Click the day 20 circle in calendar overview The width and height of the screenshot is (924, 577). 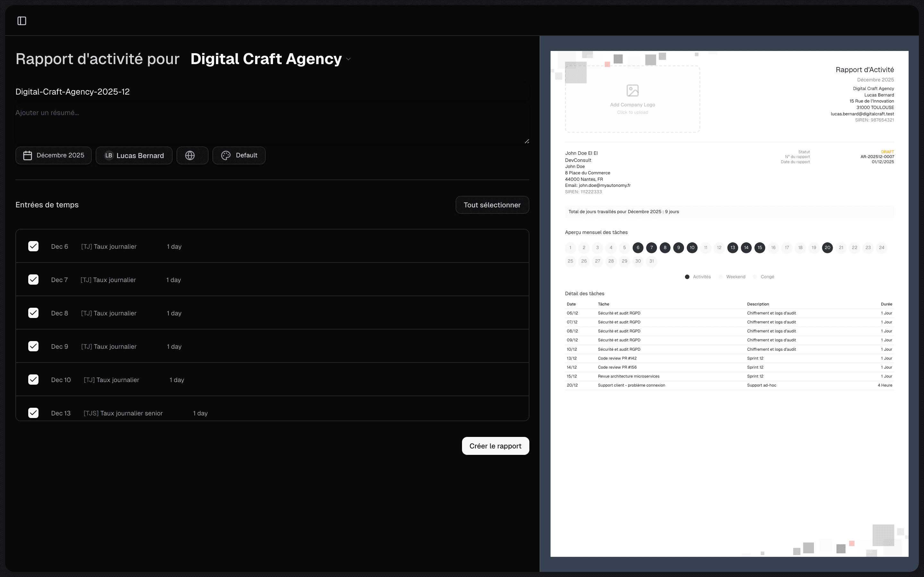coord(827,248)
